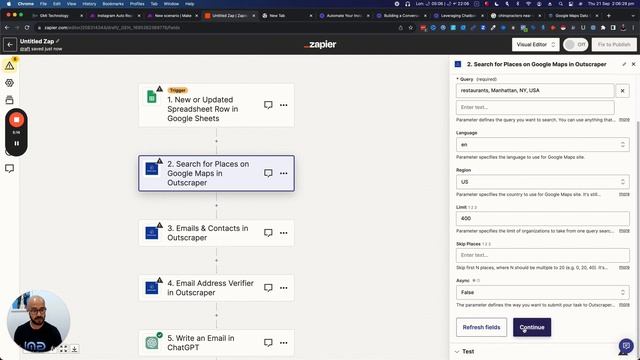Image resolution: width=640 pixels, height=360 pixels.
Task: Click the Refresh fields button
Action: (481, 327)
